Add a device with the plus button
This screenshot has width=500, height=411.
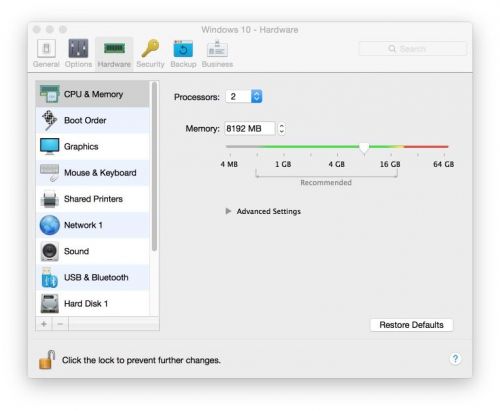(44, 324)
